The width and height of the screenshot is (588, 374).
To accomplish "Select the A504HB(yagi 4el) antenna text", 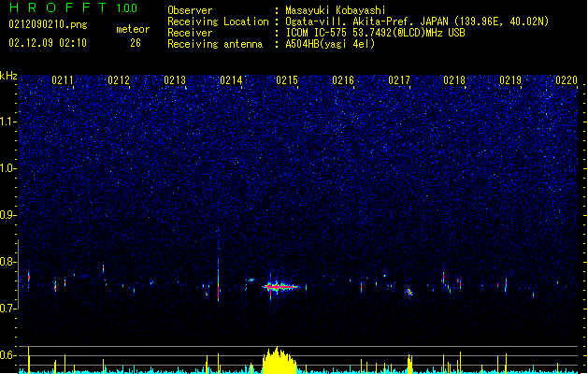I will point(330,44).
